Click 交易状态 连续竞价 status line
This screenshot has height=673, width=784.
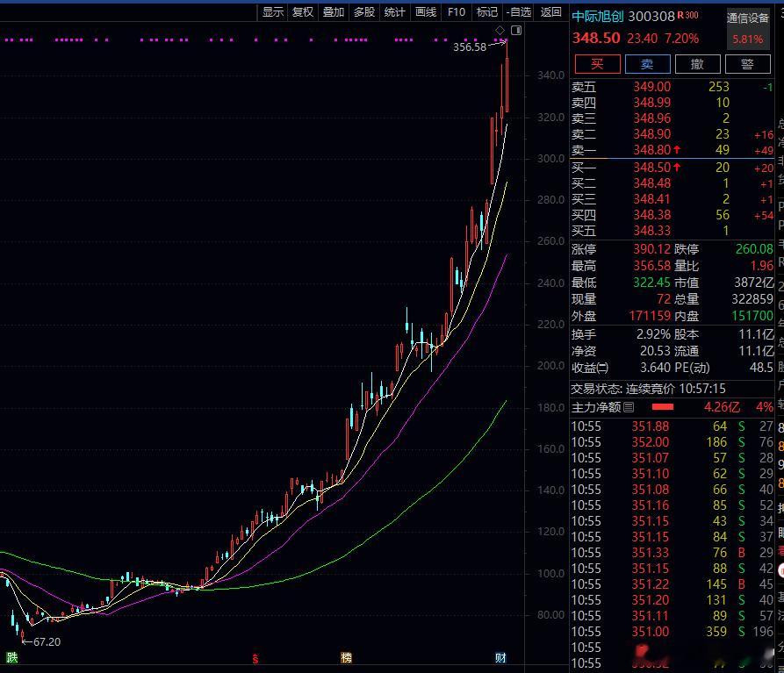649,389
